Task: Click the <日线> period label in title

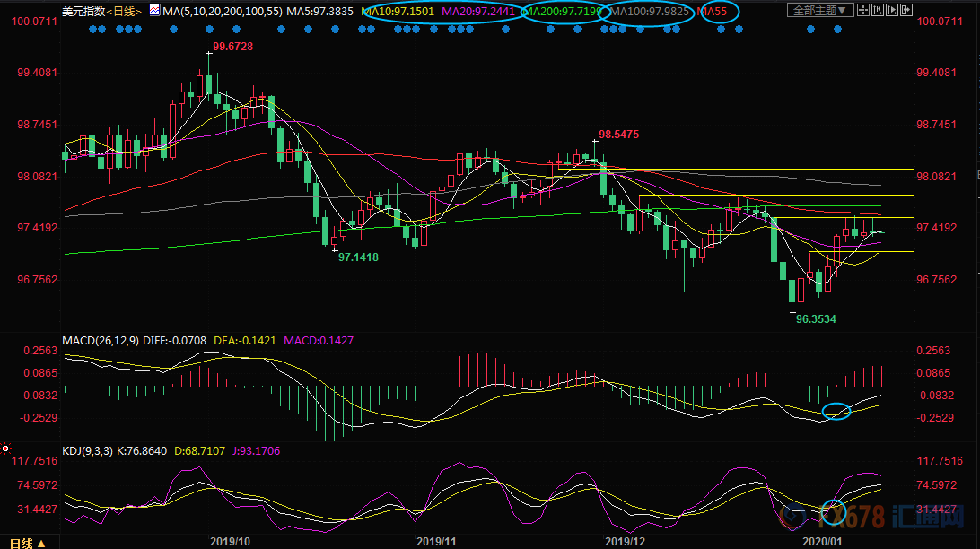Action: pyautogui.click(x=125, y=11)
